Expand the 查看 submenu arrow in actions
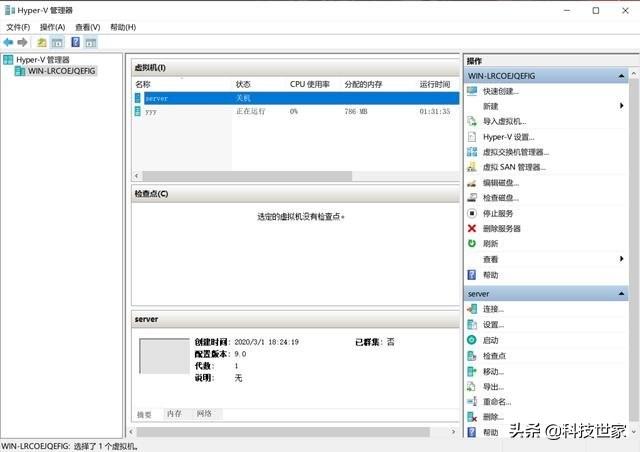640x452 pixels. 621,259
